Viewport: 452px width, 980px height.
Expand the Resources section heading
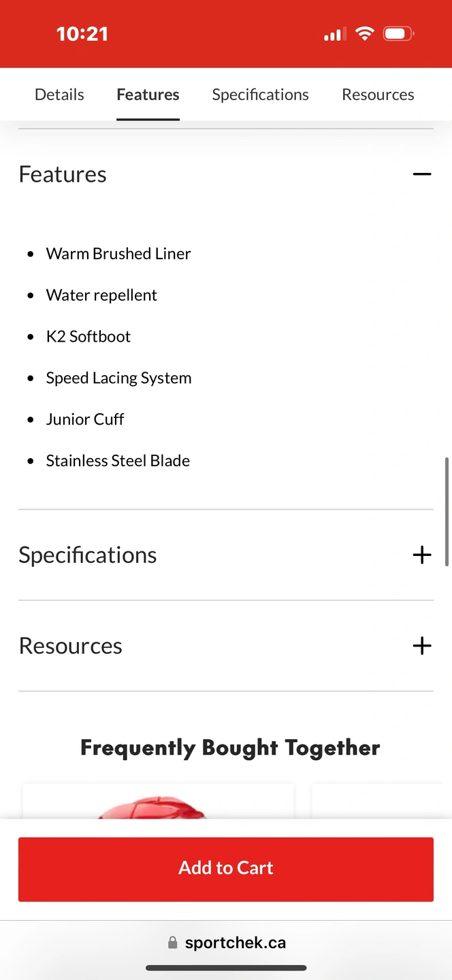(71, 646)
